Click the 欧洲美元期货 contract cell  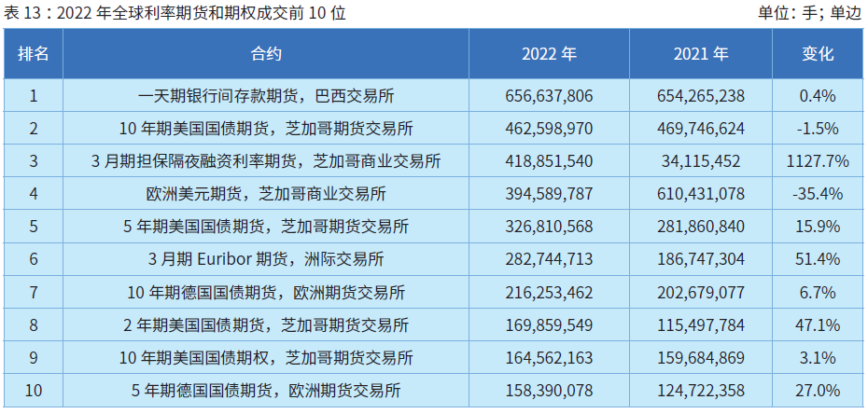266,194
